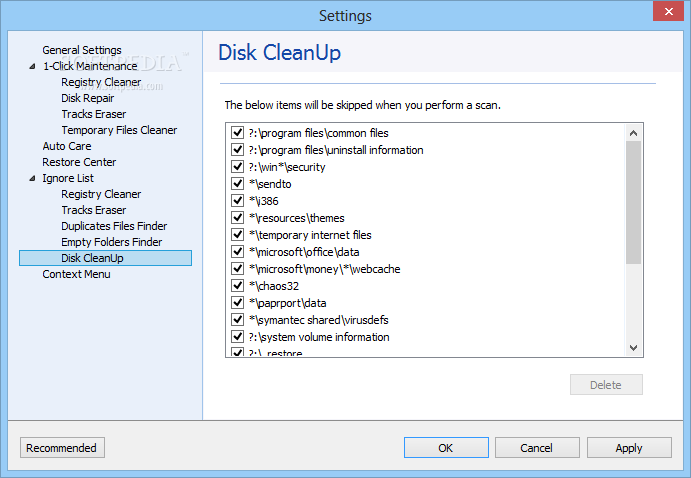Close the Settings window
This screenshot has width=691, height=478.
[669, 11]
